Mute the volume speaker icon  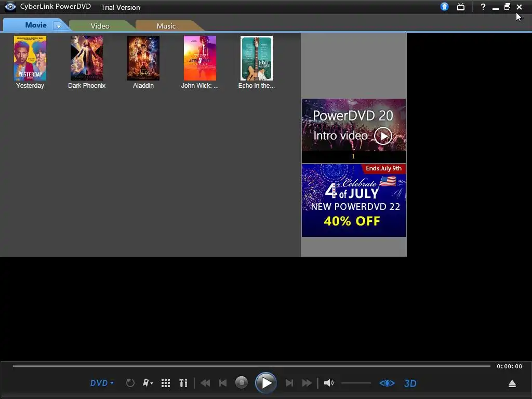point(328,383)
